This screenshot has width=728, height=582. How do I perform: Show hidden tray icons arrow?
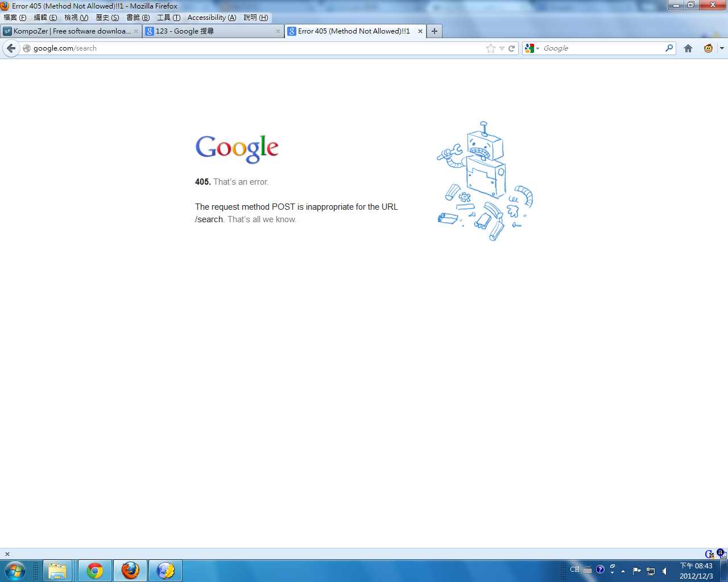pyautogui.click(x=623, y=571)
